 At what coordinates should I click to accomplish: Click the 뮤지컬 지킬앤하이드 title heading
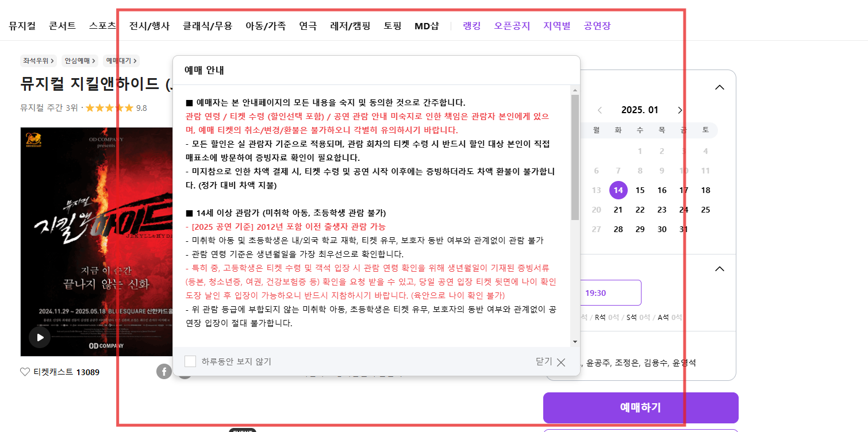[97, 84]
